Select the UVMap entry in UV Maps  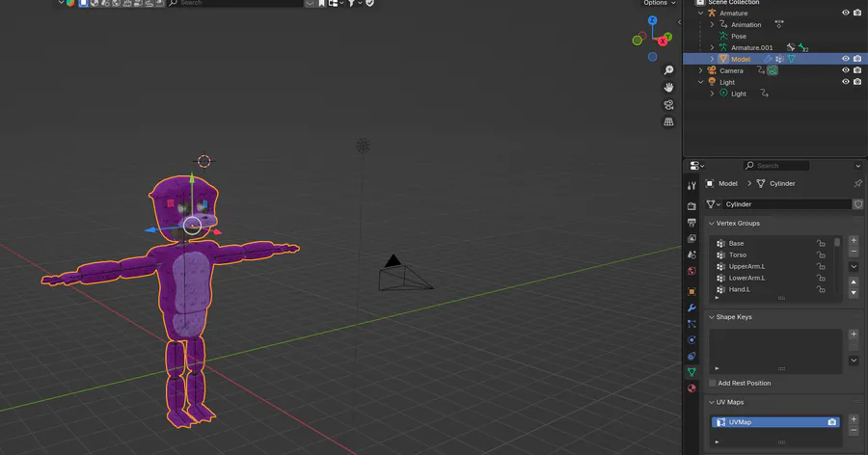click(775, 422)
